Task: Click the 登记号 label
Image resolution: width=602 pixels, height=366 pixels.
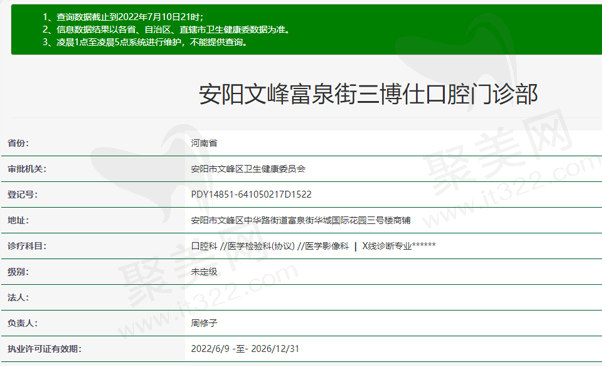Action: point(22,195)
